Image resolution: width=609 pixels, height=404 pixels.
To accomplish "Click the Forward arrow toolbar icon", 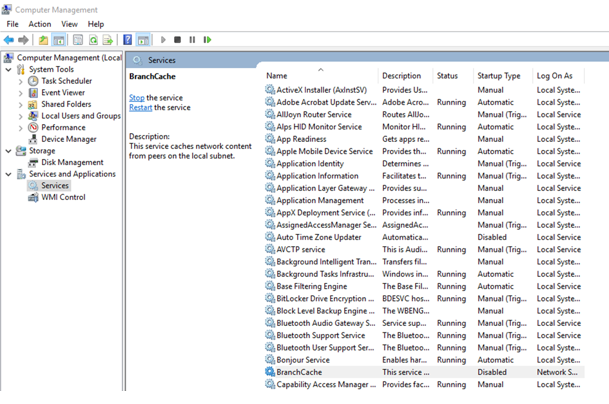I will 23,40.
